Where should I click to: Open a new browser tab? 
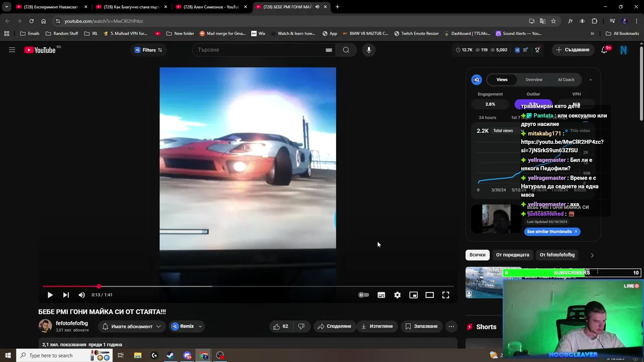[x=337, y=7]
